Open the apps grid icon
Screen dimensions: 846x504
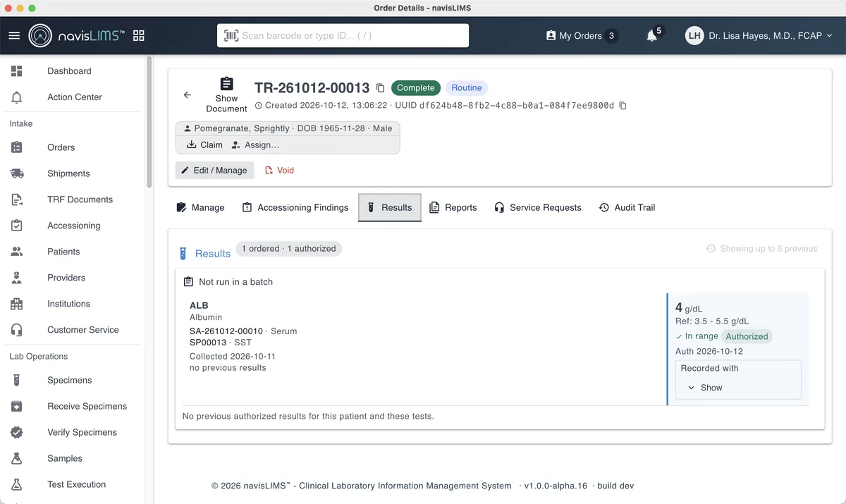pyautogui.click(x=139, y=35)
